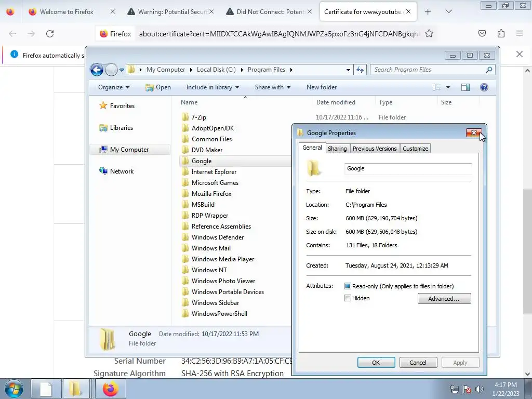Switch to Customize tab in Properties
The height and width of the screenshot is (399, 532).
click(x=415, y=149)
